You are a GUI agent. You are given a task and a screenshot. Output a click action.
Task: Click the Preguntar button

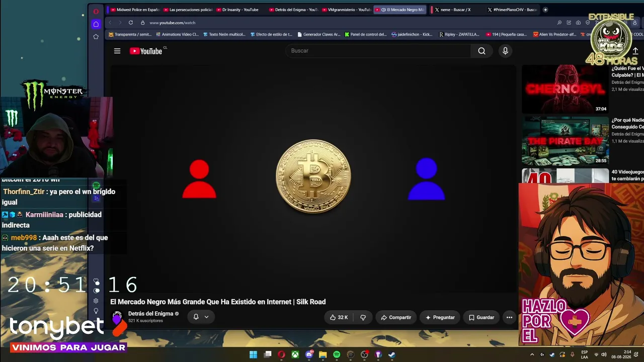tap(440, 317)
